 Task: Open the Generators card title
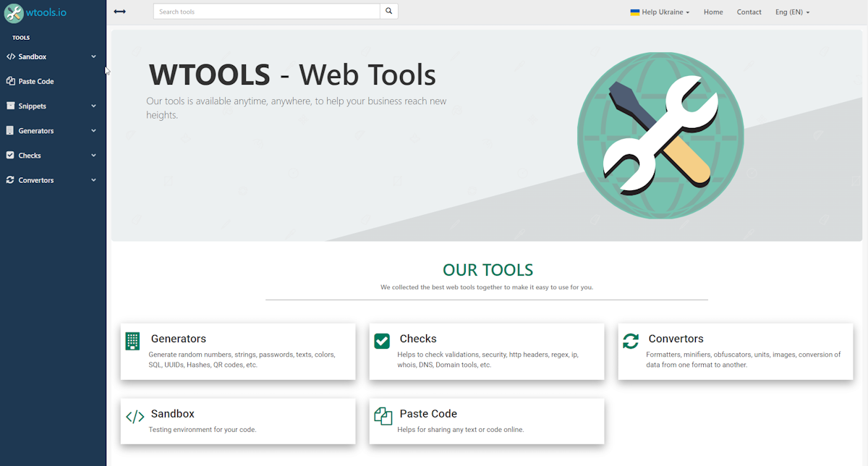[x=179, y=339]
